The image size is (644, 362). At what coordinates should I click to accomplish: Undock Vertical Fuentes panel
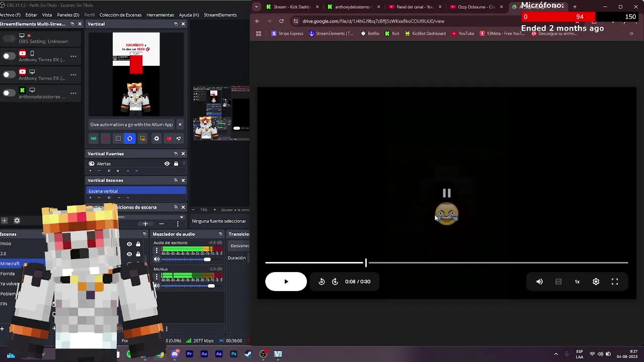[x=176, y=153]
